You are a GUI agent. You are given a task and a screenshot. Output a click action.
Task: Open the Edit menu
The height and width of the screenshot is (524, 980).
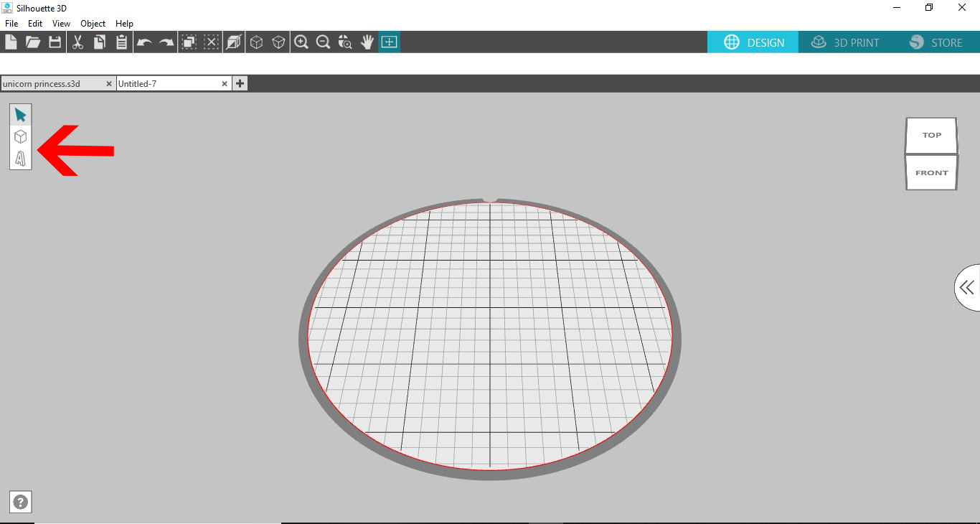click(35, 24)
